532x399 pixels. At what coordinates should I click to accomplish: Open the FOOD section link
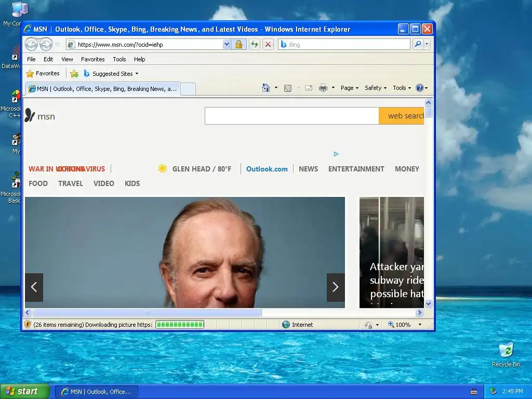38,183
